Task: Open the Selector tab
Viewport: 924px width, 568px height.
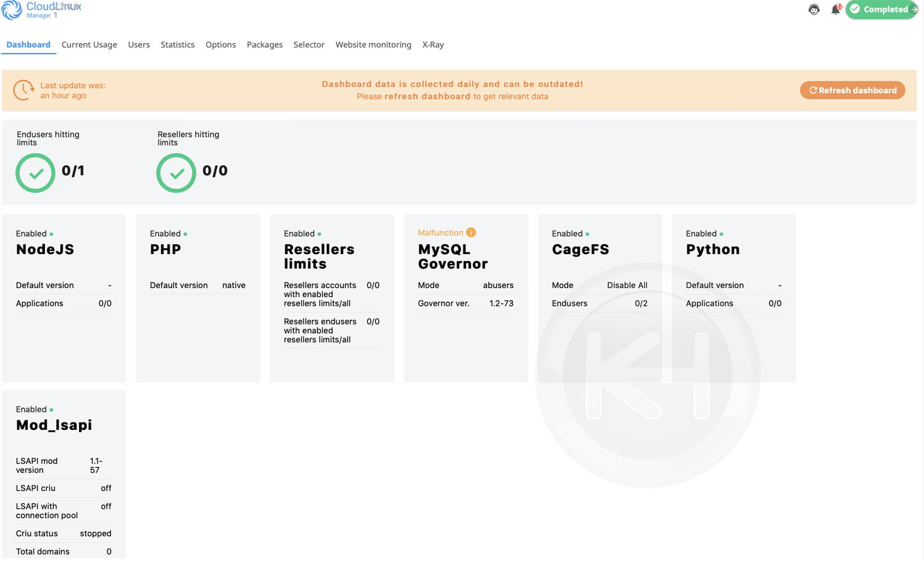Action: click(x=309, y=44)
